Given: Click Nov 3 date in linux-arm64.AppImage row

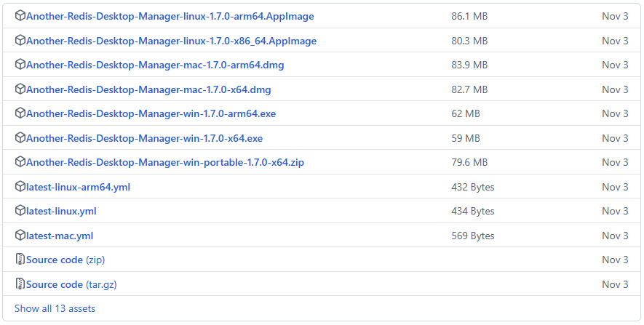Looking at the screenshot, I should (615, 17).
